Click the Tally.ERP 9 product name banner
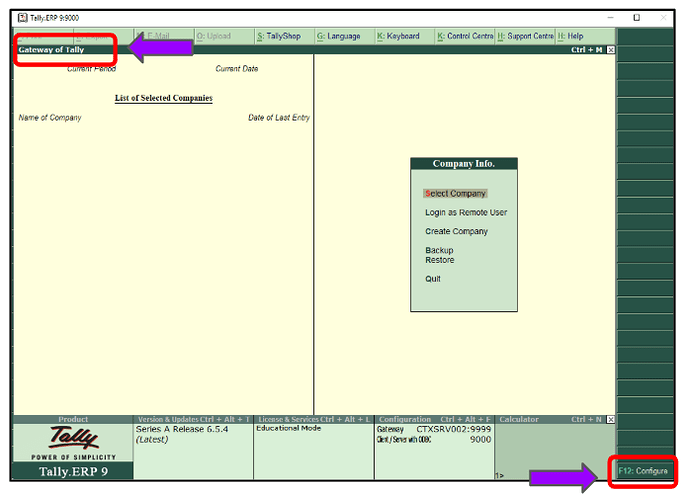The width and height of the screenshot is (690, 497). pos(73,471)
